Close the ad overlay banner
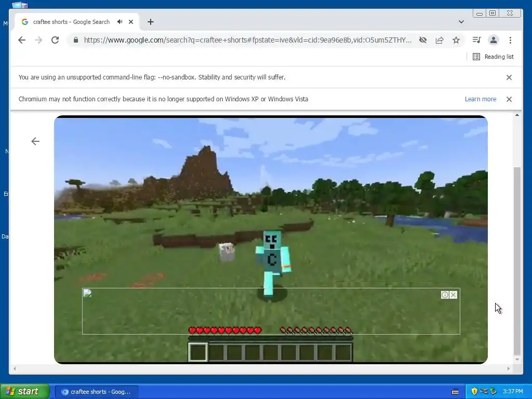532x399 pixels. [453, 295]
